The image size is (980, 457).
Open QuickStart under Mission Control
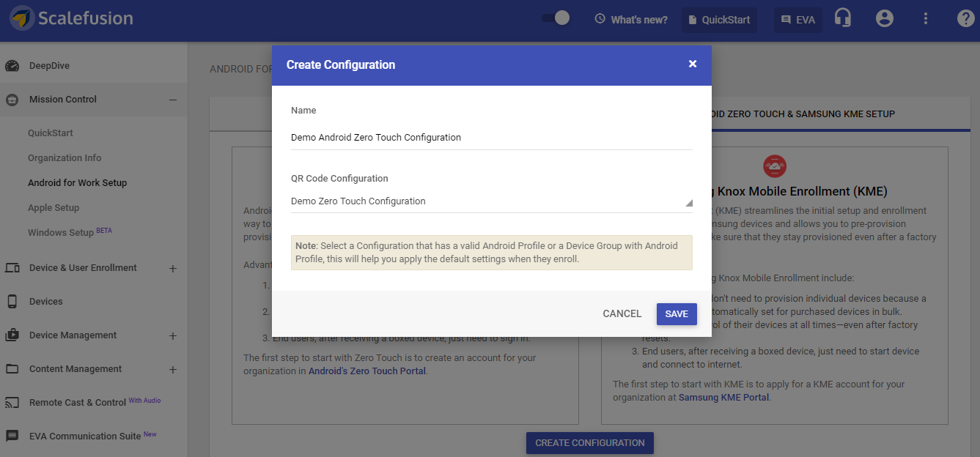pos(51,133)
